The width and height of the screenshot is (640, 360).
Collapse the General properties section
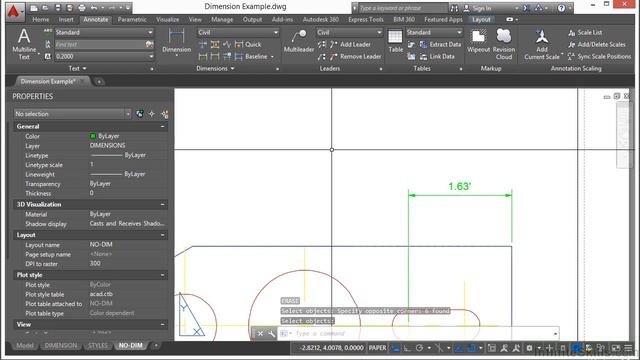(x=162, y=127)
